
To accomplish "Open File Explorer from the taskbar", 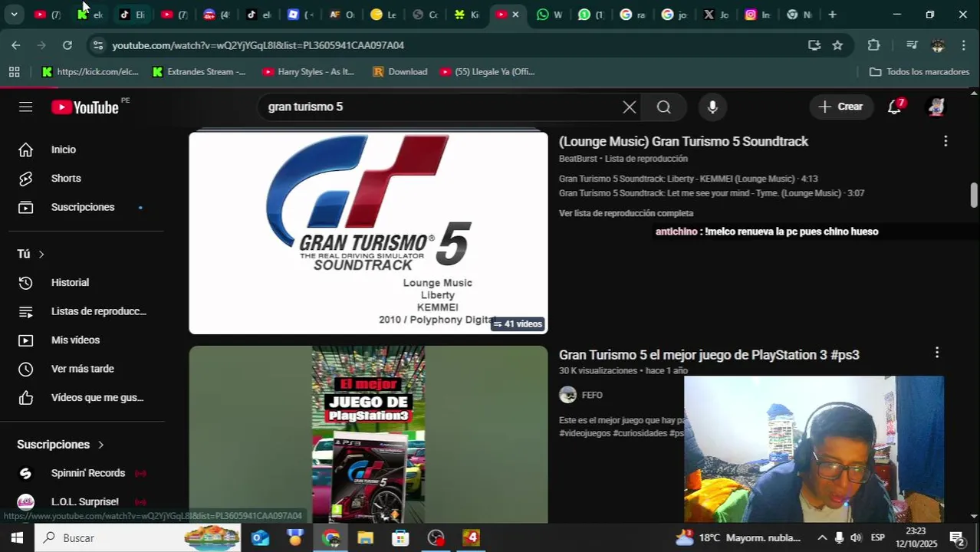I will (365, 537).
